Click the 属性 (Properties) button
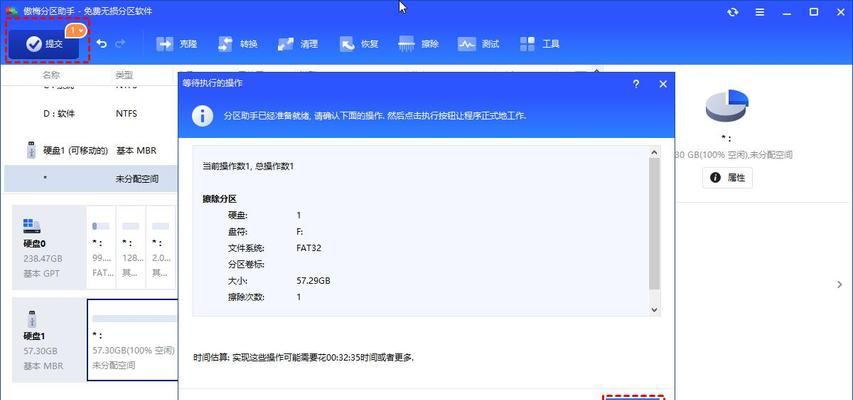The height and width of the screenshot is (400, 853). click(727, 178)
